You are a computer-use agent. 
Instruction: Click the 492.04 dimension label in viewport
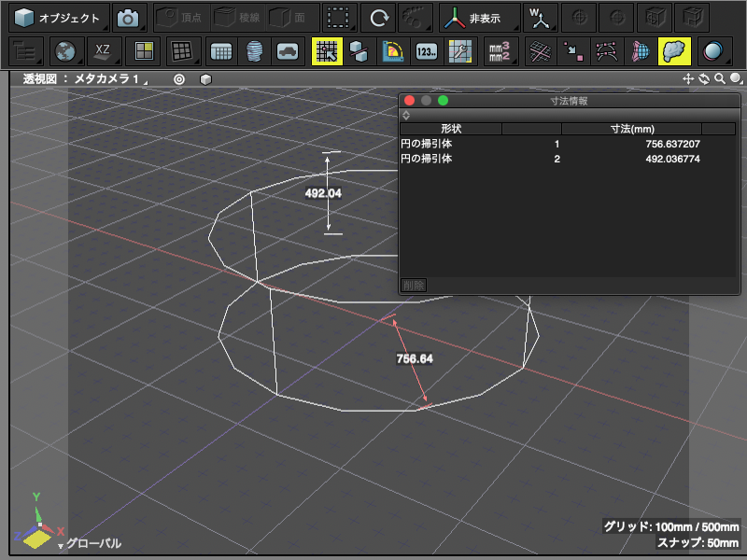[x=323, y=193]
